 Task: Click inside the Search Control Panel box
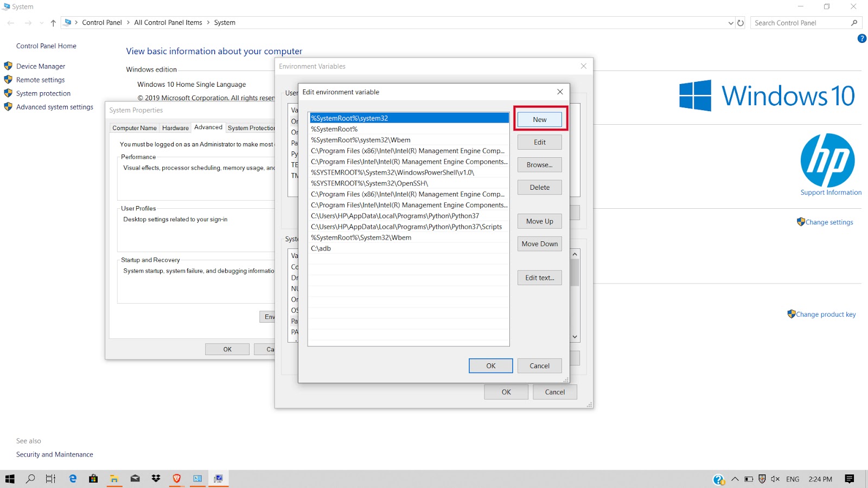tap(797, 23)
